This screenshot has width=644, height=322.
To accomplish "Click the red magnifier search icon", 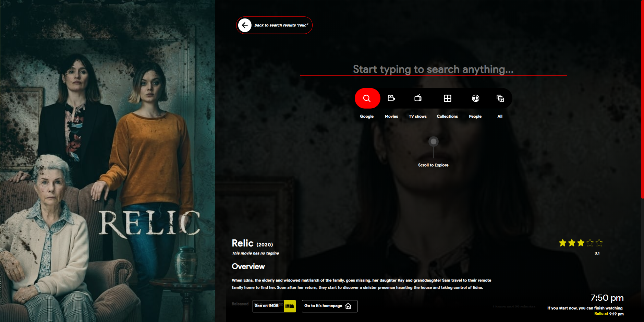I will click(367, 98).
